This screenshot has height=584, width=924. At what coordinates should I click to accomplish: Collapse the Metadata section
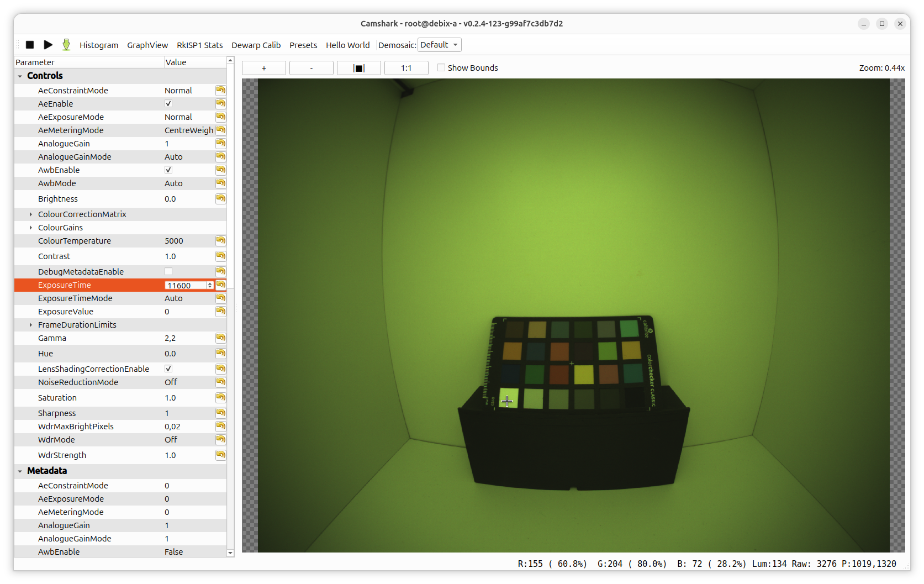(20, 471)
